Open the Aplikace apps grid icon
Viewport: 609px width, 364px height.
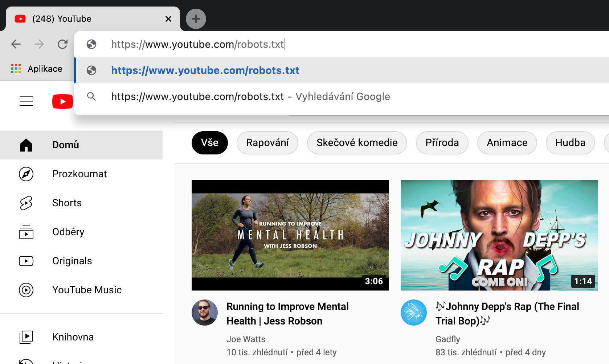coord(16,69)
